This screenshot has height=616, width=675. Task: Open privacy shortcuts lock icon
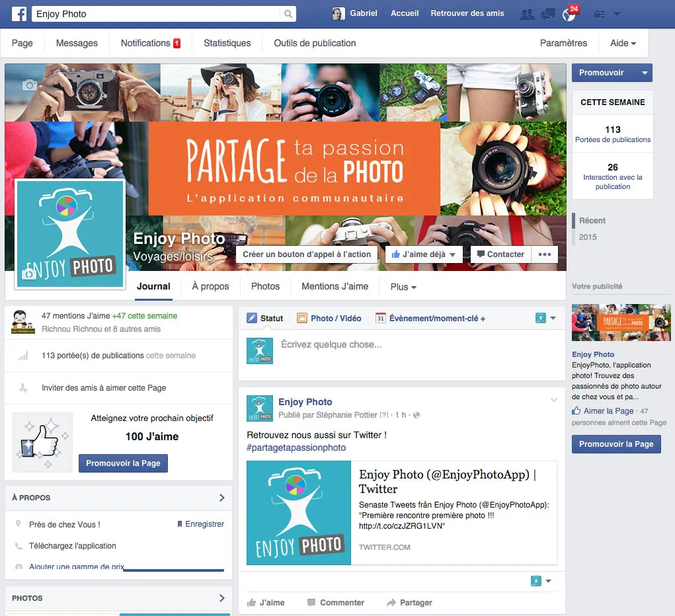coord(599,14)
